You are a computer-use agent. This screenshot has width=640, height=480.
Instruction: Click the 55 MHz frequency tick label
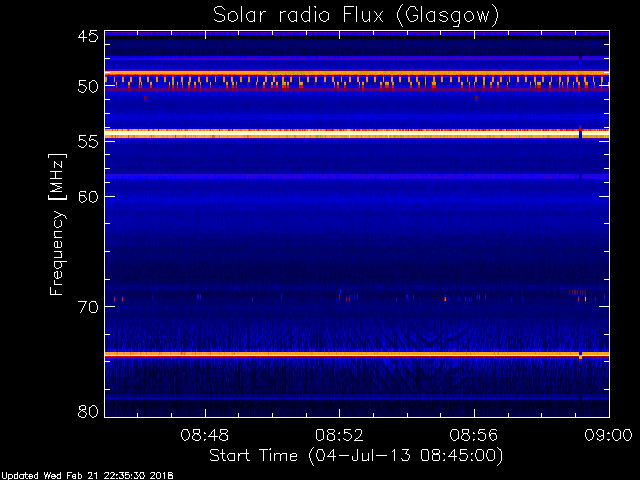(x=87, y=142)
